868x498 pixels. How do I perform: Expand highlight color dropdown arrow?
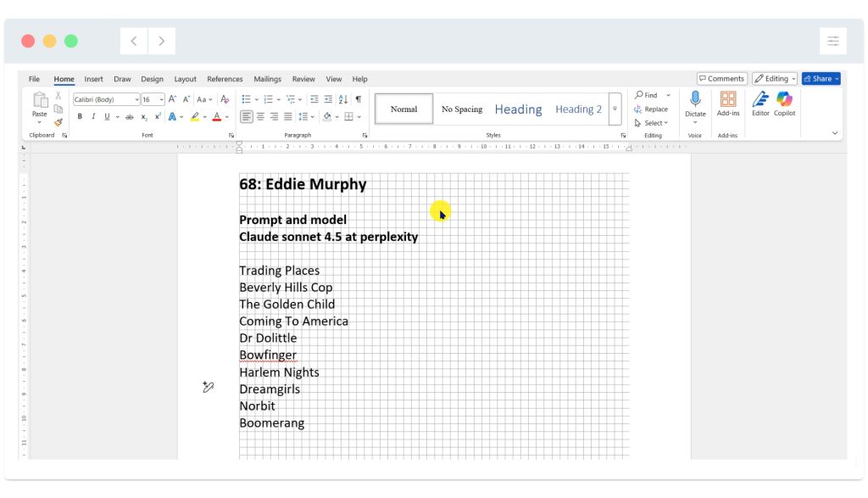coord(205,117)
